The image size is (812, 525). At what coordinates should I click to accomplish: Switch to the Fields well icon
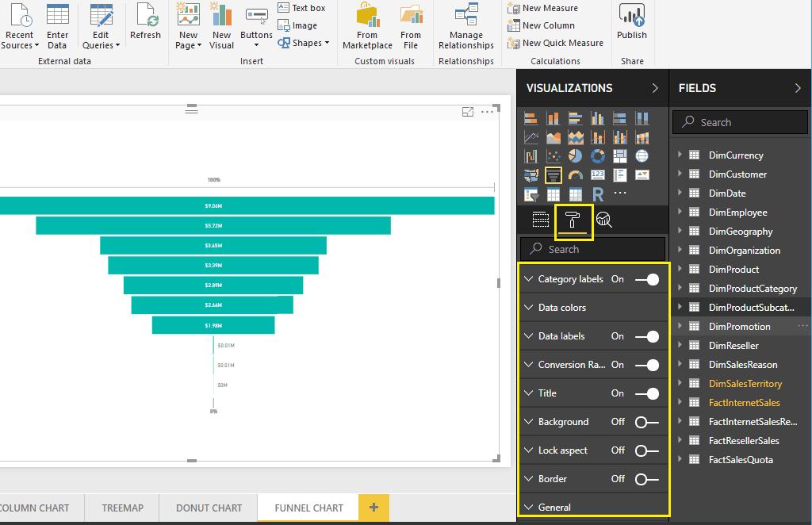[x=541, y=220]
